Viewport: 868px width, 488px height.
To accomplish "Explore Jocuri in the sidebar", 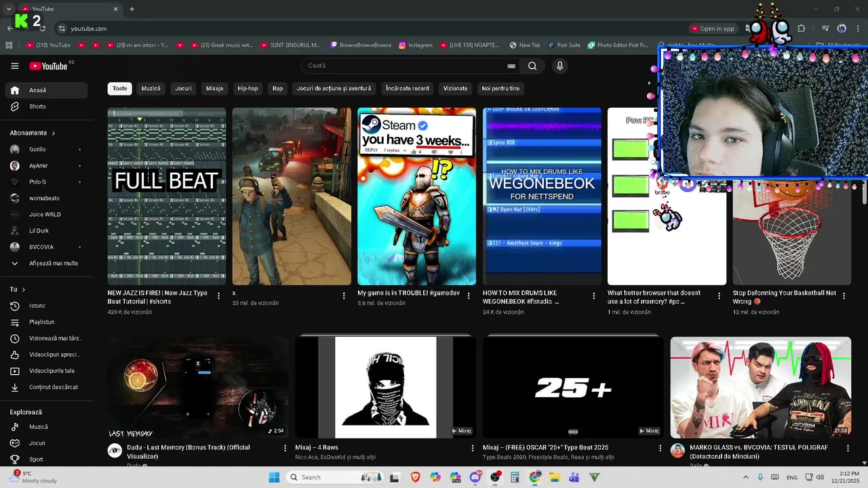I will coord(46,443).
